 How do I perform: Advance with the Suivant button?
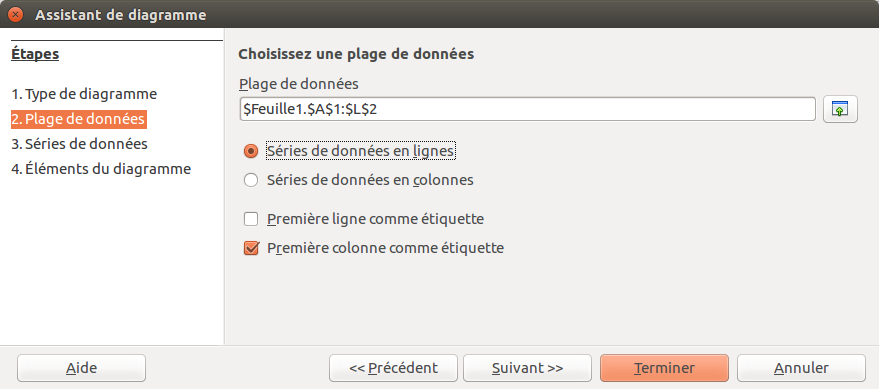[x=527, y=368]
